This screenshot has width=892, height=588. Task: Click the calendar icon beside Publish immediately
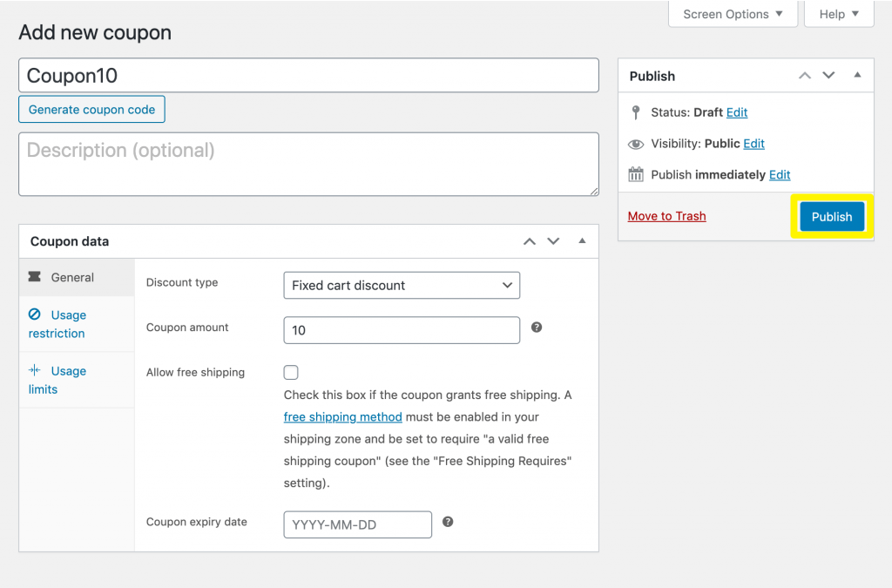tap(635, 174)
